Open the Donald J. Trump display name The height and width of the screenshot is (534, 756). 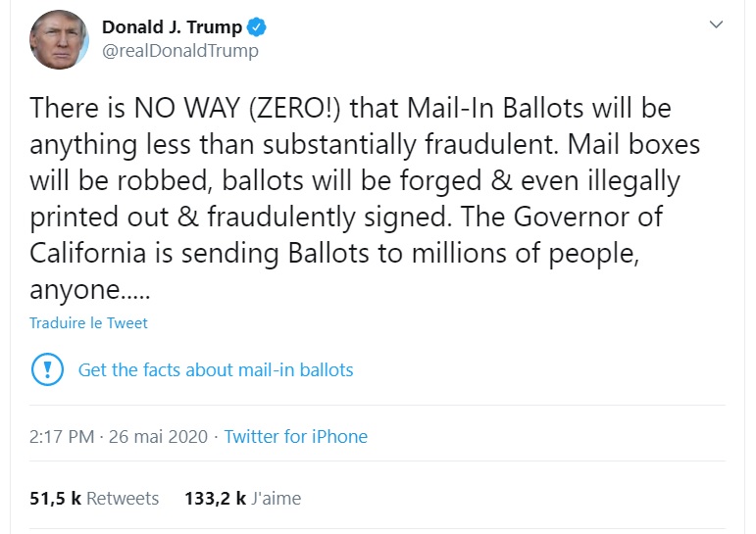[172, 27]
